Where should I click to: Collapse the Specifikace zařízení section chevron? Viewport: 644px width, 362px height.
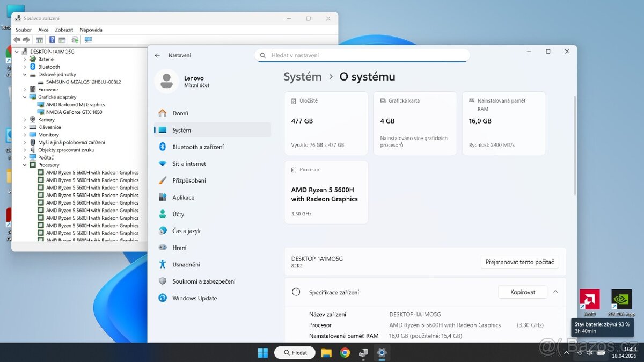pos(555,292)
